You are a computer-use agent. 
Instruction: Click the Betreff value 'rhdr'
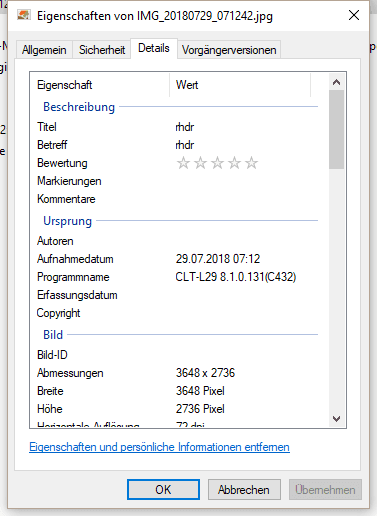pyautogui.click(x=185, y=145)
